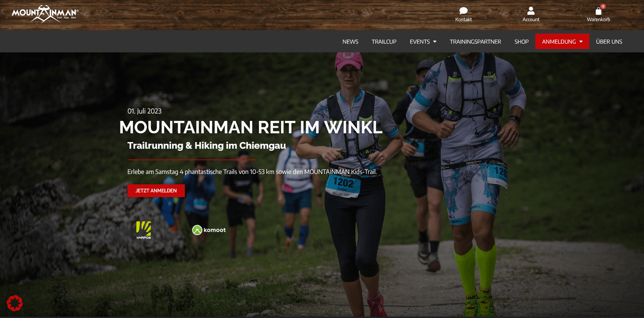Open the Warenkorb shopping bag icon
The image size is (644, 318).
598,11
